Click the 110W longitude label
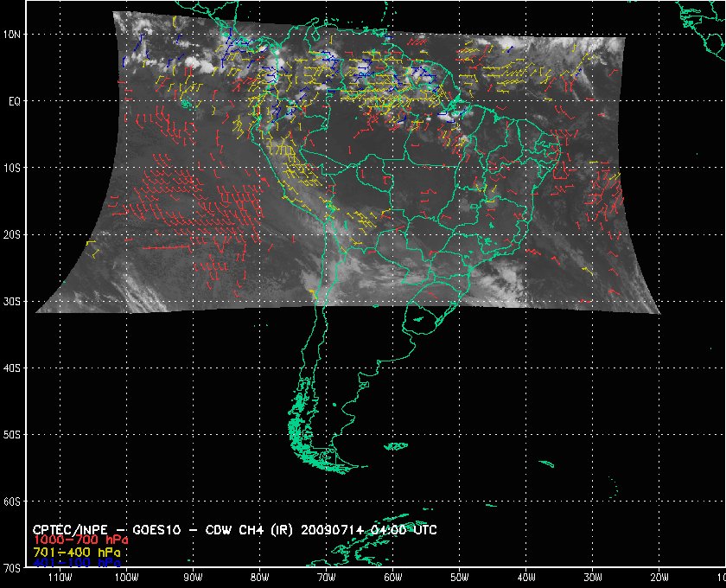 pyautogui.click(x=60, y=577)
